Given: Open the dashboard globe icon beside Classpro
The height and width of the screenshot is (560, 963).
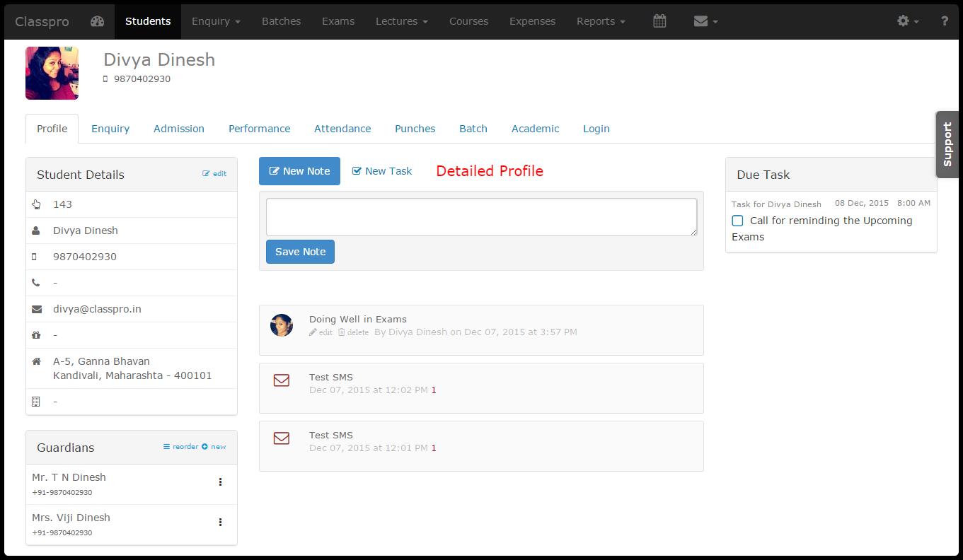Looking at the screenshot, I should click(x=96, y=21).
